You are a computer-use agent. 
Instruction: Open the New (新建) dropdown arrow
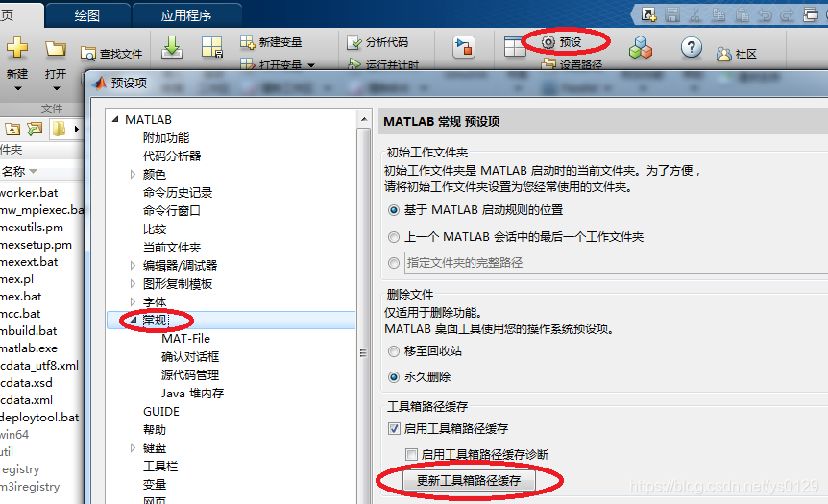click(17, 88)
